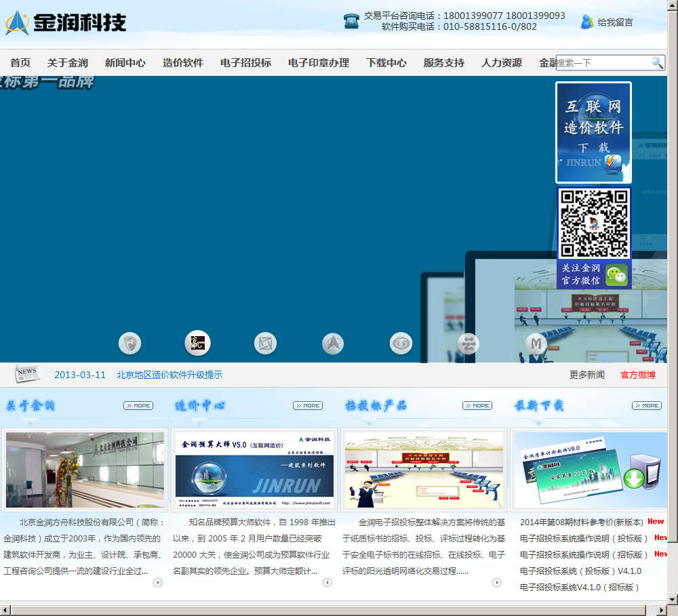Go to 首页 in navigation
Viewport: 678px width, 616px height.
coord(20,62)
